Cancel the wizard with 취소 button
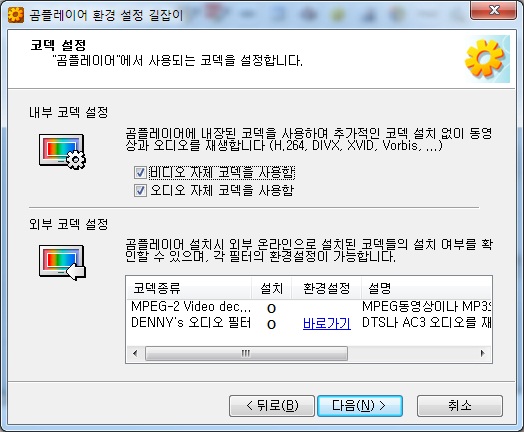524x432 pixels. tap(460, 406)
